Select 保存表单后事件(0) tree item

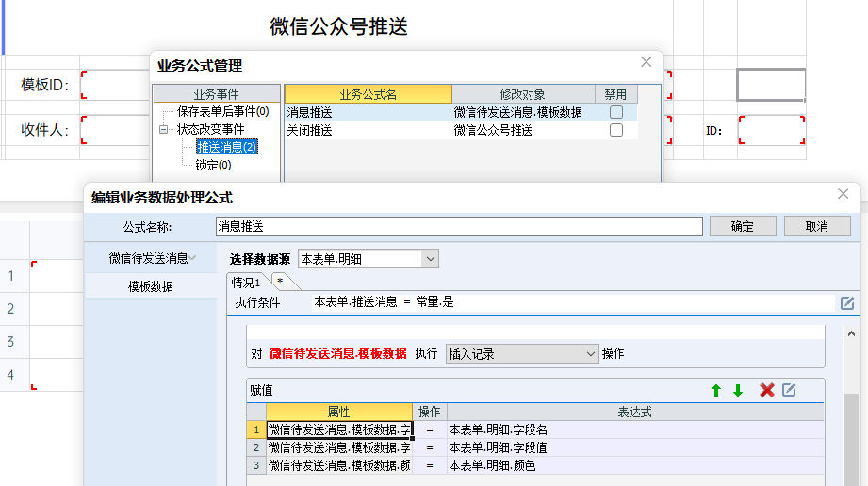[222, 112]
